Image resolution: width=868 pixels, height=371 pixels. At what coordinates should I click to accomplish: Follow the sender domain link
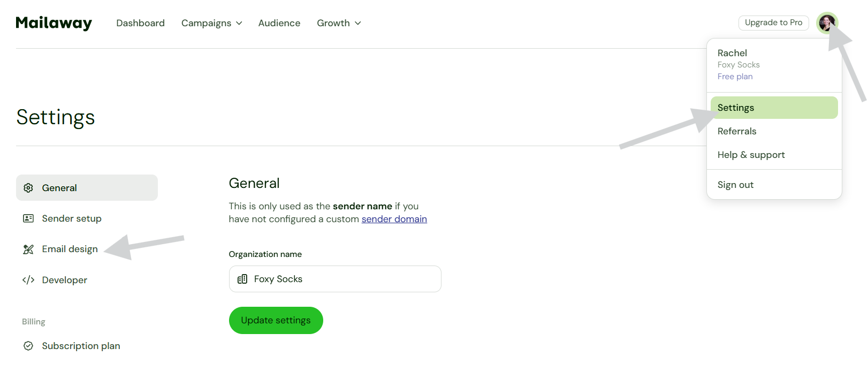[394, 219]
